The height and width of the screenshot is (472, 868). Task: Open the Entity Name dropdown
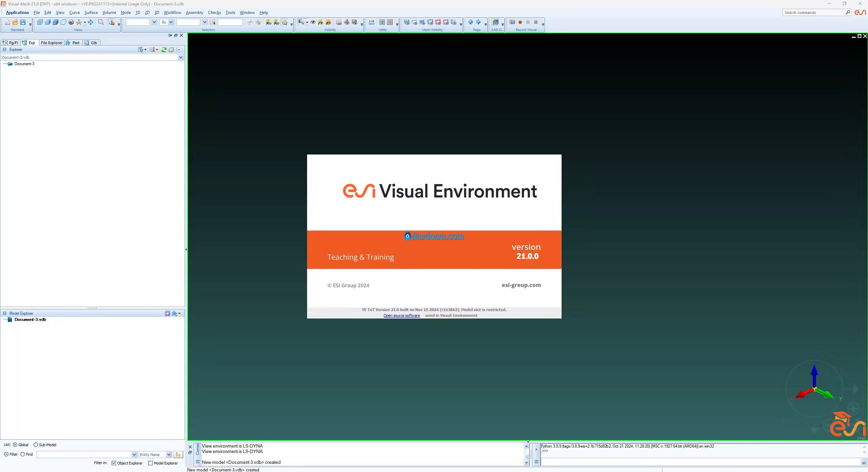click(x=169, y=455)
